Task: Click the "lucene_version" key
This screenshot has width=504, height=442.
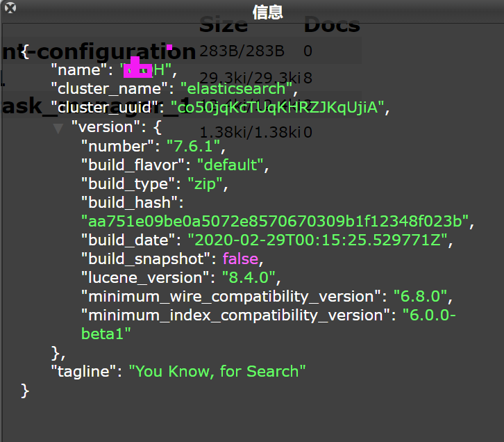Action: 145,277
